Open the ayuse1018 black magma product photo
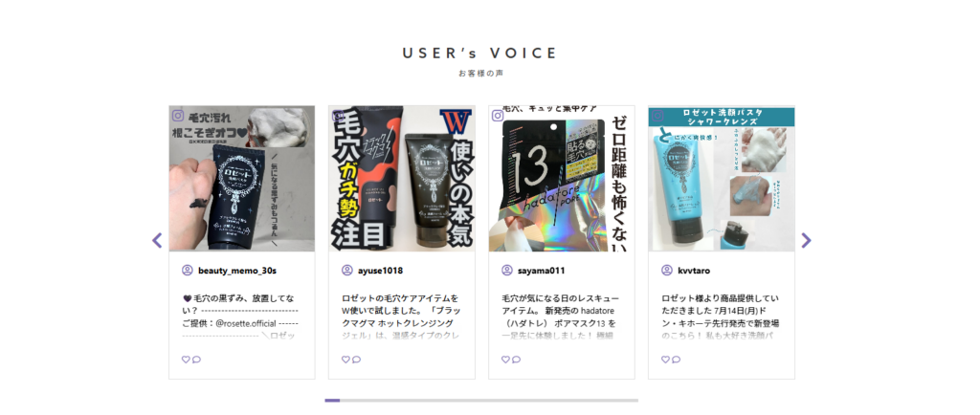 [x=402, y=179]
